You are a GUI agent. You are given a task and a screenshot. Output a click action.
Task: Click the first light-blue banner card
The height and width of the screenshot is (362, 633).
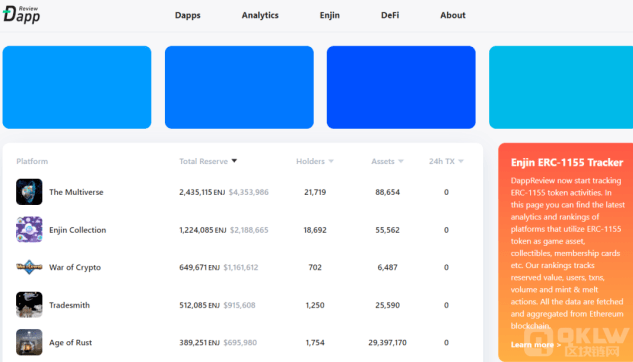click(x=77, y=87)
